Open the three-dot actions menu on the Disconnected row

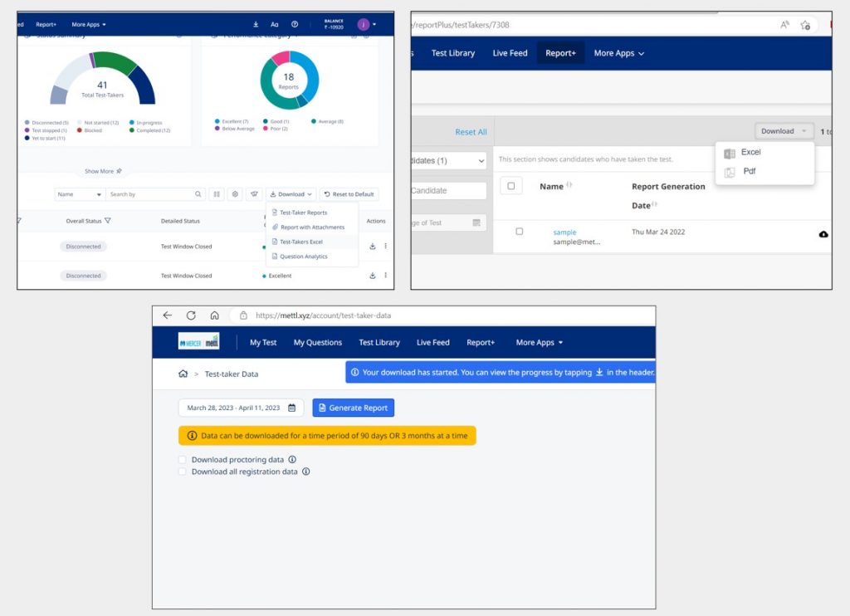pyautogui.click(x=387, y=246)
